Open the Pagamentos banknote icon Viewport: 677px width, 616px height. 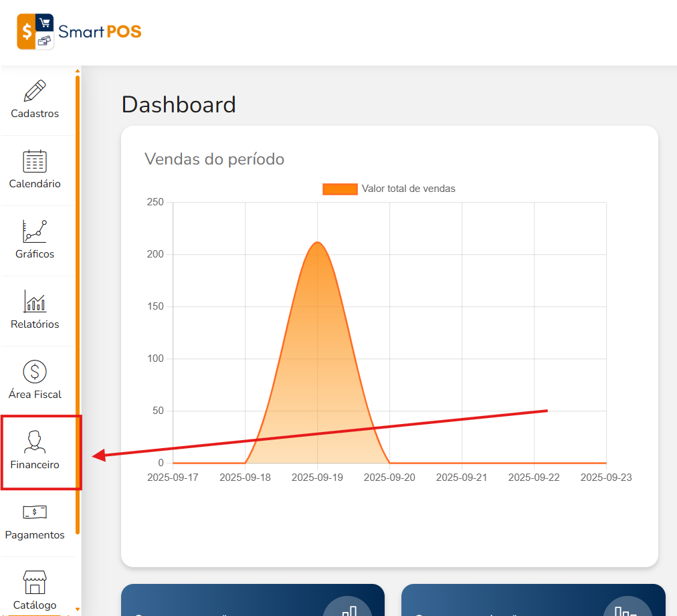pos(35,512)
